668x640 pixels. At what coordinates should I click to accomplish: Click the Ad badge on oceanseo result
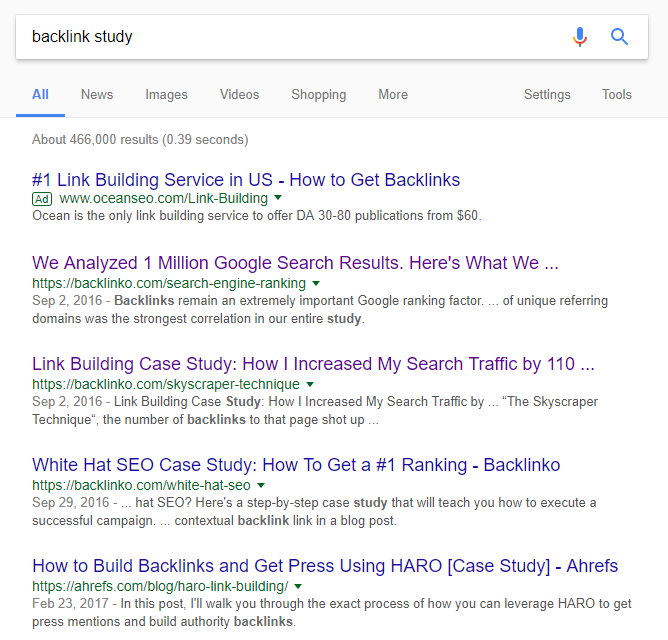tap(42, 199)
